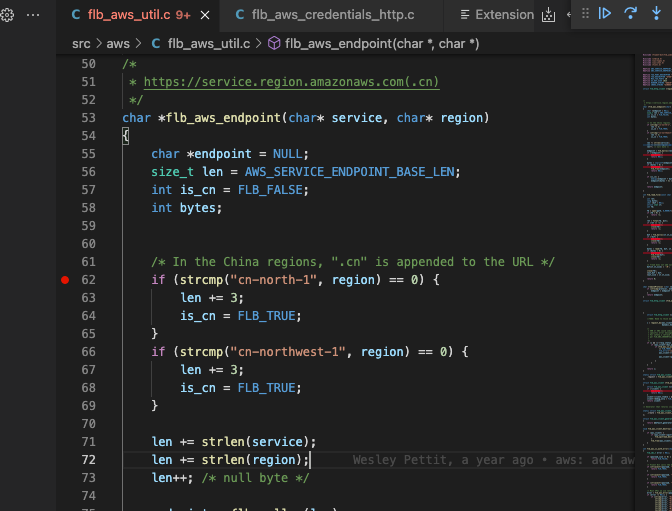The width and height of the screenshot is (672, 511).
Task: Click the flb_aws_endpoint function name on line 53
Action: point(223,118)
